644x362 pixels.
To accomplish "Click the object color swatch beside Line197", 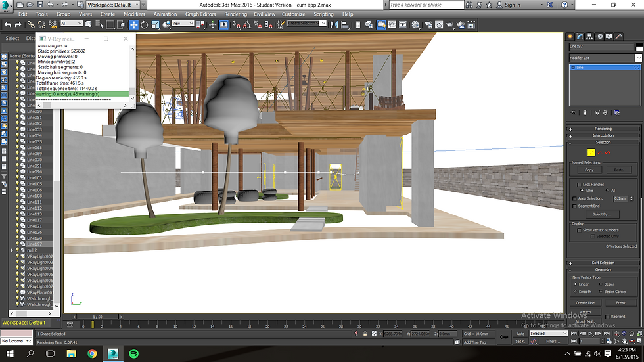I will point(639,47).
